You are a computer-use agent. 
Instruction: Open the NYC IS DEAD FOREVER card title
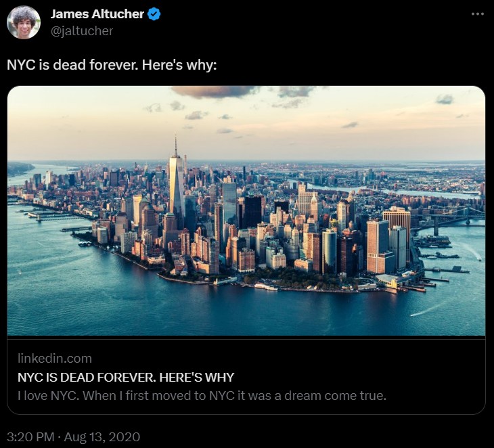click(126, 377)
